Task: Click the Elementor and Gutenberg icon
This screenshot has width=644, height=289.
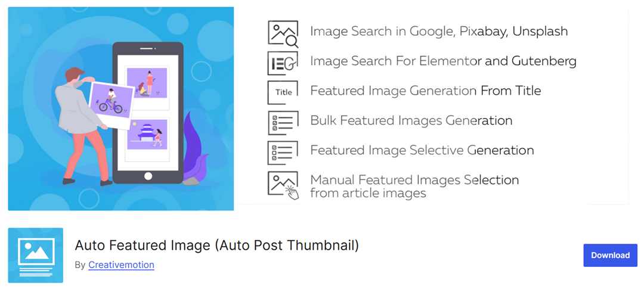Action: click(x=283, y=63)
